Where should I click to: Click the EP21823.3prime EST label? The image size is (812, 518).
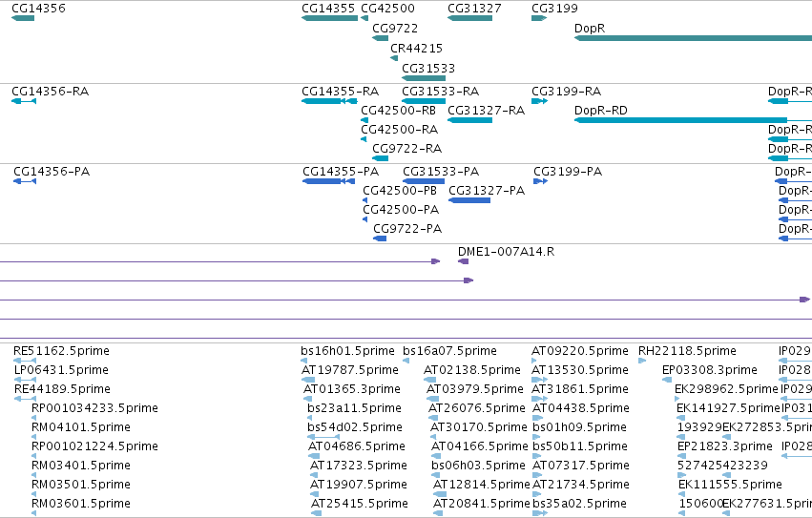pyautogui.click(x=725, y=447)
